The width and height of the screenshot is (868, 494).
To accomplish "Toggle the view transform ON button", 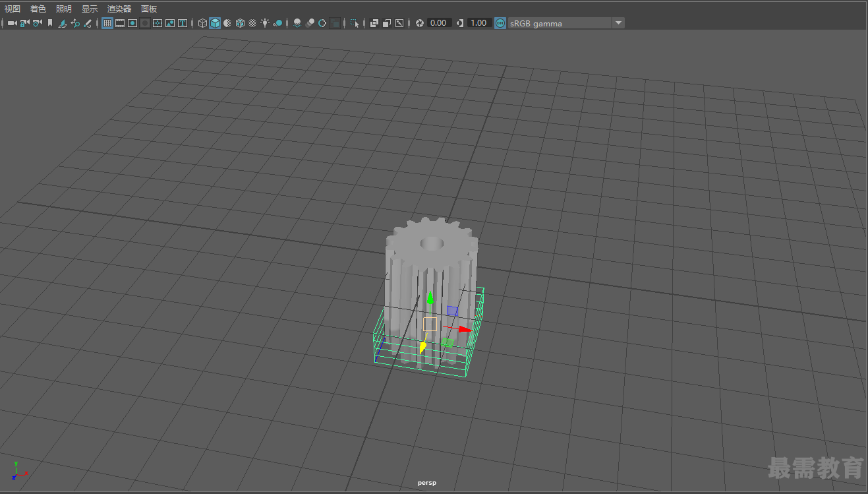I will (x=500, y=23).
